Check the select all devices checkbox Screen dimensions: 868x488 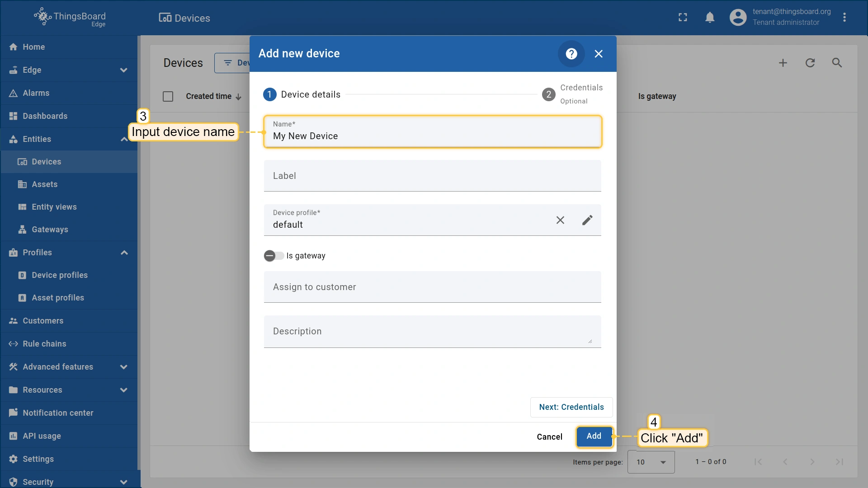click(168, 96)
